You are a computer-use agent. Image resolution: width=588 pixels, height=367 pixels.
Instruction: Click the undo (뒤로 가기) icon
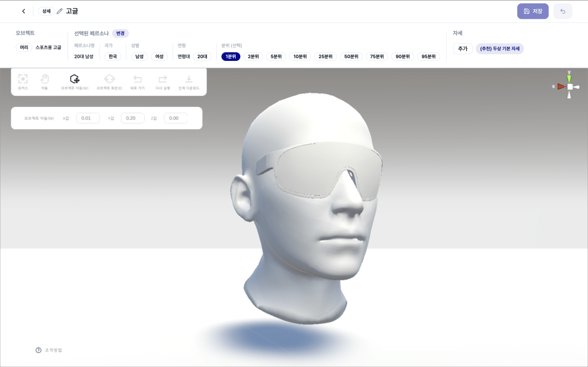(137, 81)
